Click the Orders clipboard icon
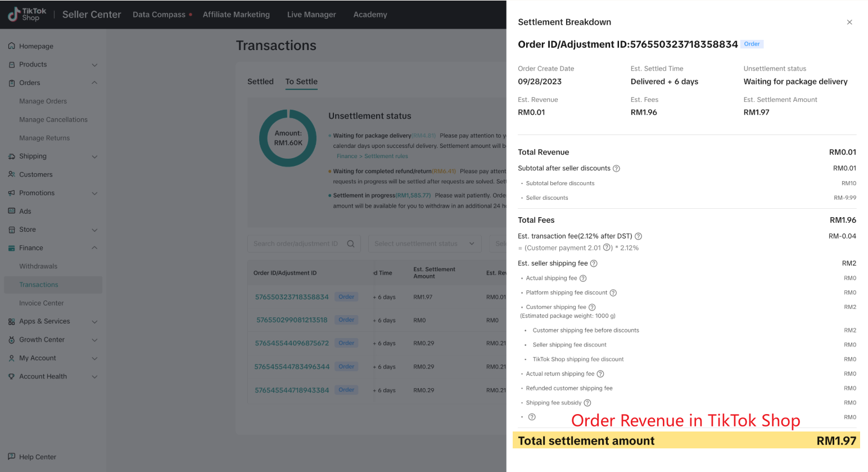868x472 pixels. (x=12, y=83)
